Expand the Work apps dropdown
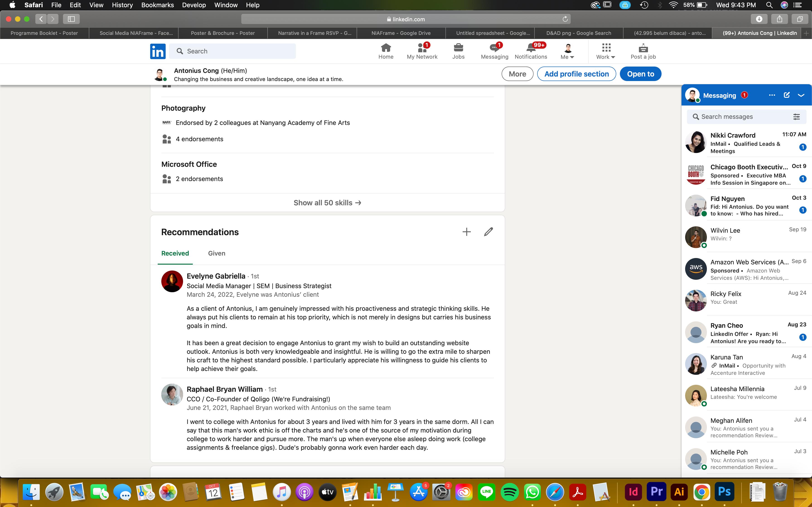 pos(606,51)
